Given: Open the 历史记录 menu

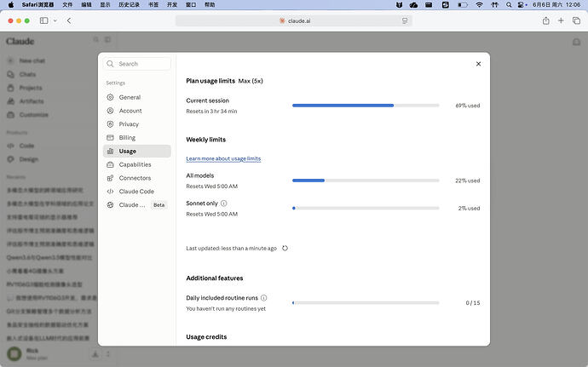Looking at the screenshot, I should pos(129,4).
